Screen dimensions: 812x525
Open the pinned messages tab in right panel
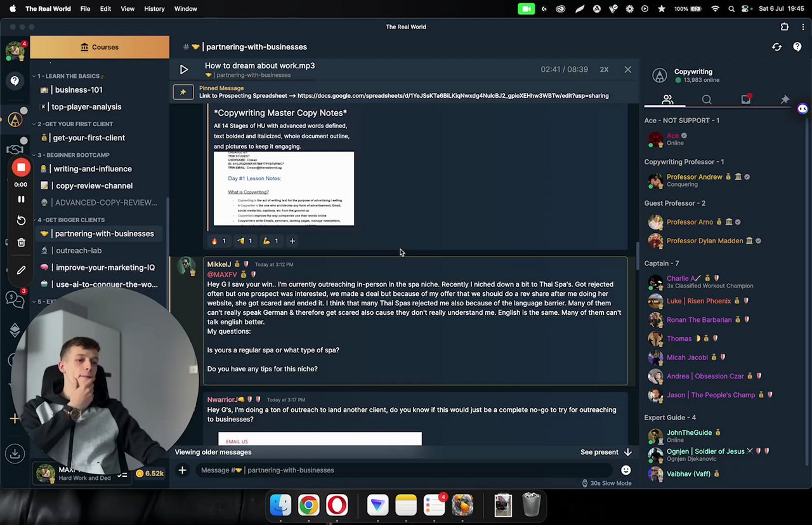[785, 100]
